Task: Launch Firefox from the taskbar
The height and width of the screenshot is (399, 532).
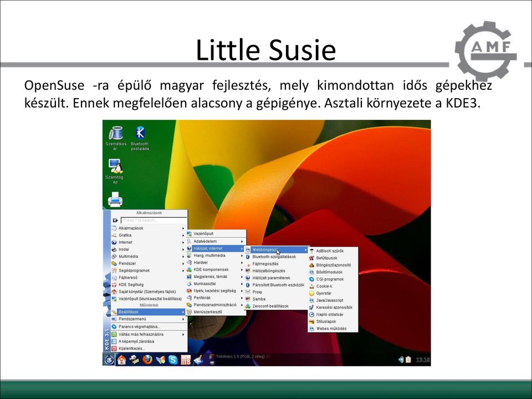Action: pyautogui.click(x=147, y=360)
